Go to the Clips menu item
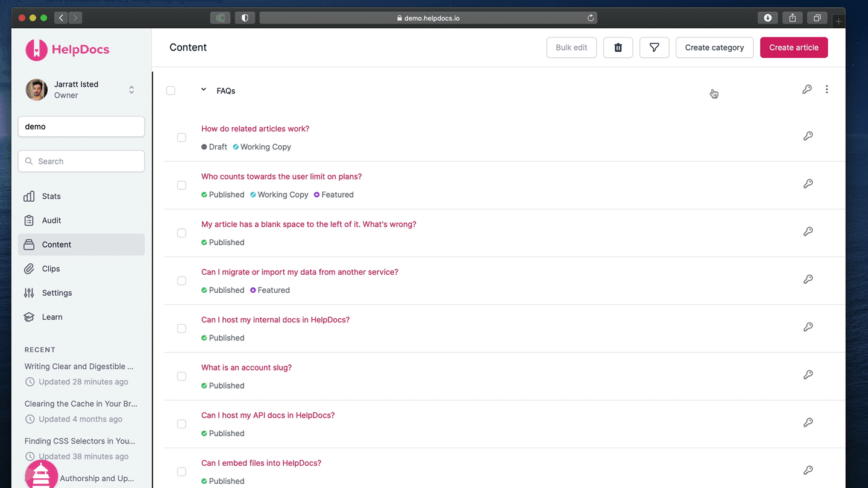Viewport: 868px width, 488px height. 81,269
